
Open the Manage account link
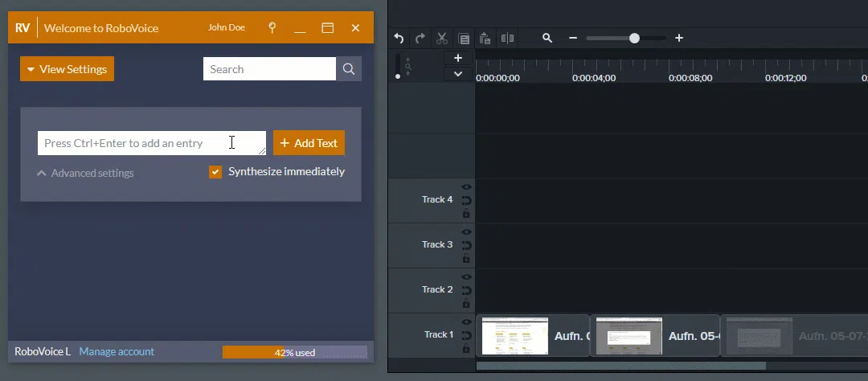(117, 351)
